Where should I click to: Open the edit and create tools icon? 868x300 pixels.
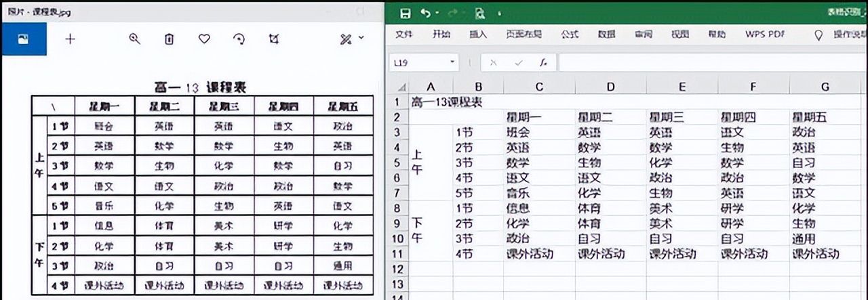(x=346, y=39)
